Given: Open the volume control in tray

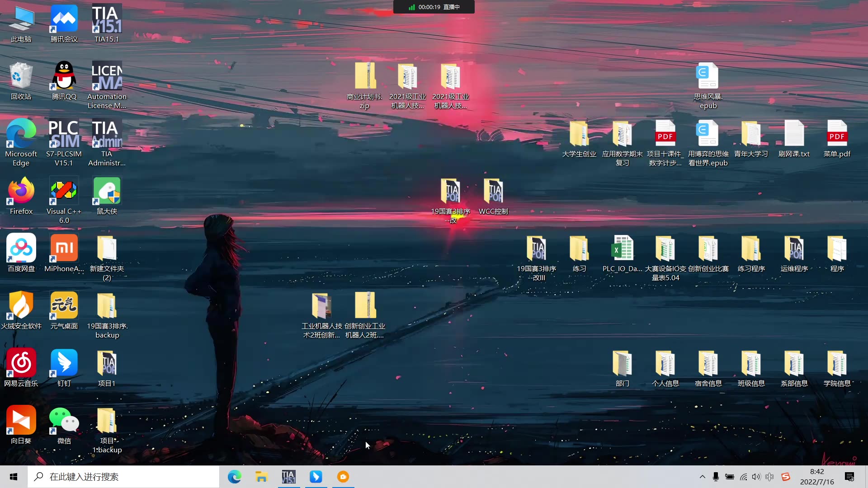Looking at the screenshot, I should click(756, 477).
